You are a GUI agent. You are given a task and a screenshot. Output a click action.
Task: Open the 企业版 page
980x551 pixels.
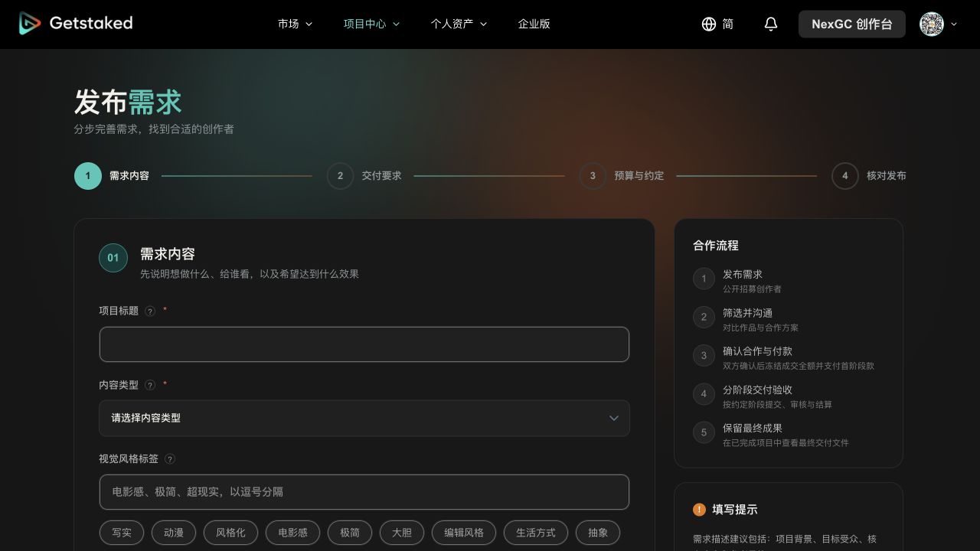point(534,24)
